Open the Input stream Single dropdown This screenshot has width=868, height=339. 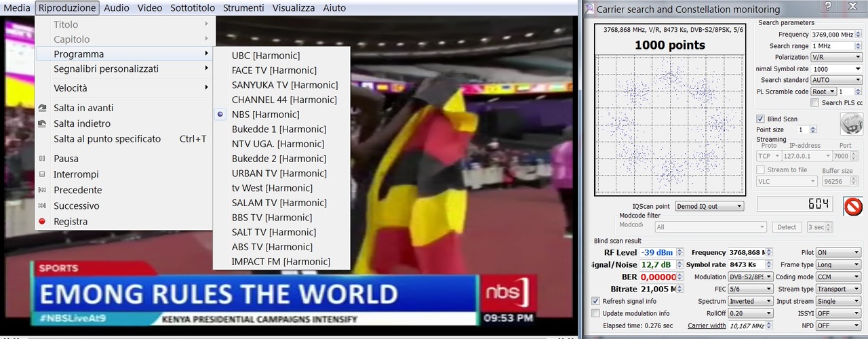point(837,301)
